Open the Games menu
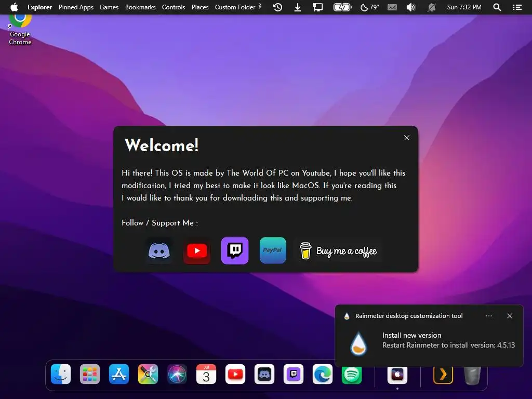Screen dimensions: 532x399 click(x=109, y=7)
